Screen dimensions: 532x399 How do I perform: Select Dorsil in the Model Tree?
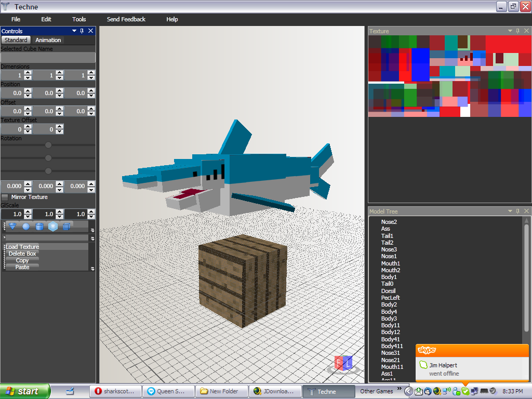point(388,290)
